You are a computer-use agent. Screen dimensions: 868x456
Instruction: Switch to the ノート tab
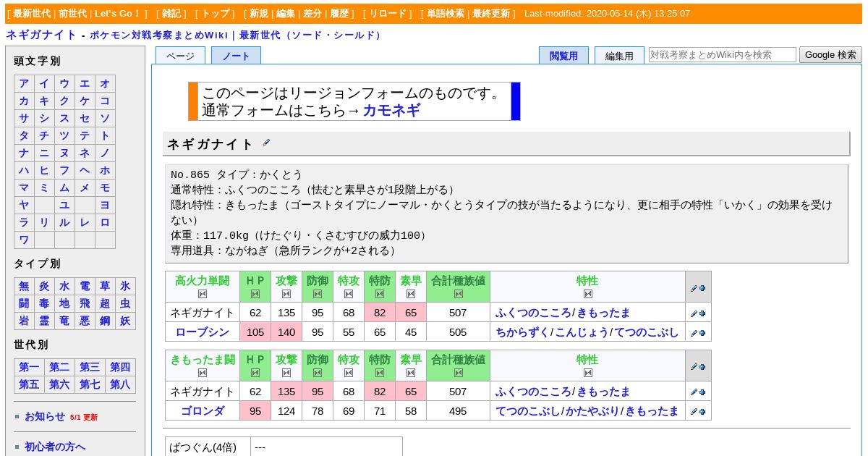(x=236, y=56)
